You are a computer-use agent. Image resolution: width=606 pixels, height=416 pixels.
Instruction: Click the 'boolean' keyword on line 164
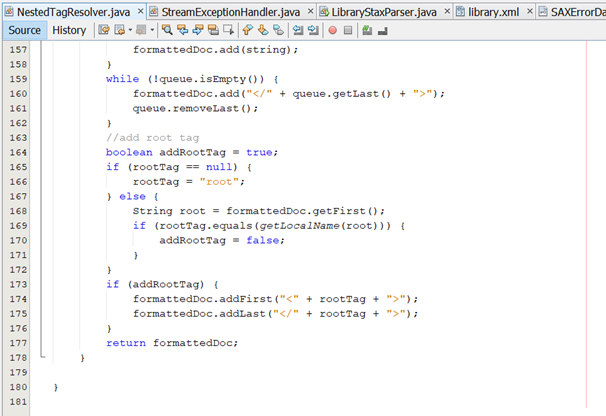click(x=129, y=152)
